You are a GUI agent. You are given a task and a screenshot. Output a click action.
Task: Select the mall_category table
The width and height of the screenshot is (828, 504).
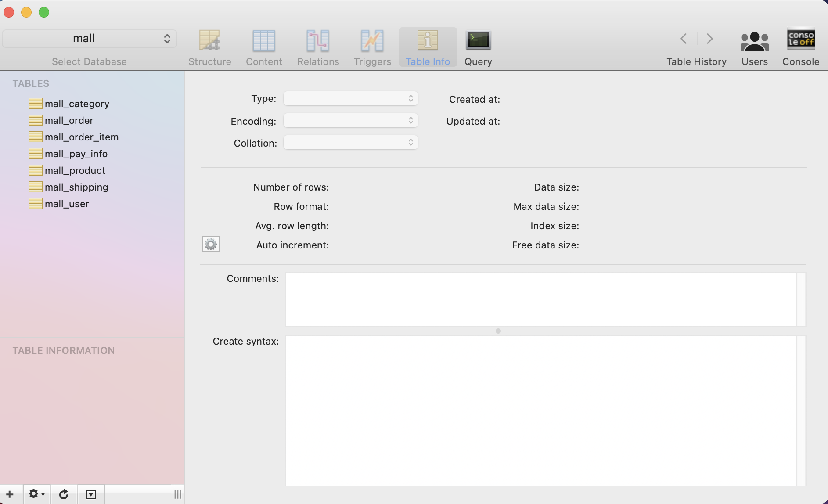click(x=77, y=104)
